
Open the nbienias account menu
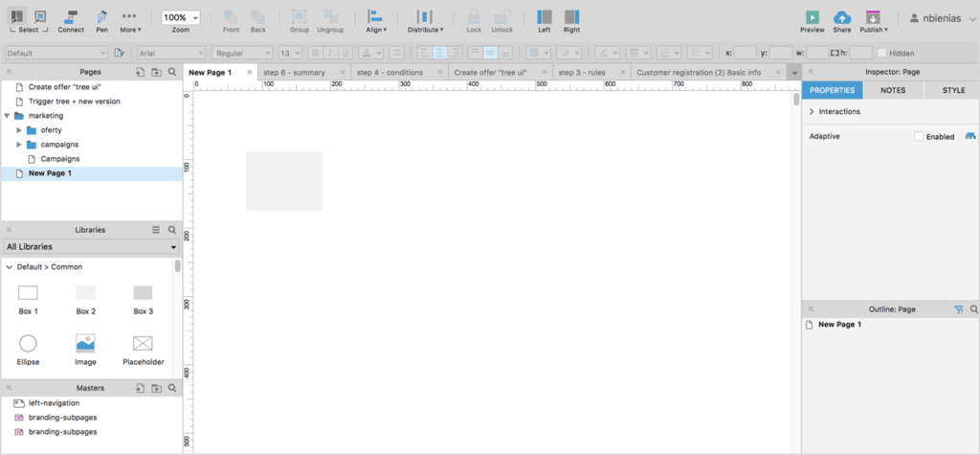click(x=943, y=19)
